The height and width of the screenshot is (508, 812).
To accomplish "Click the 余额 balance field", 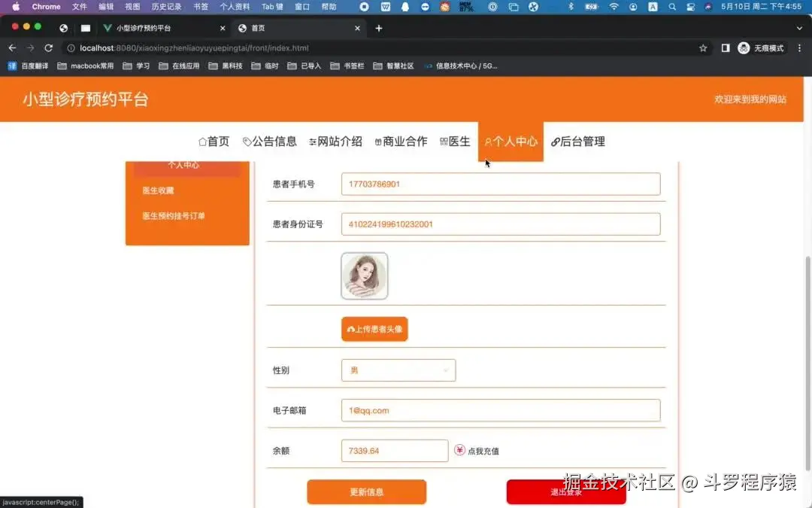I will (x=395, y=451).
